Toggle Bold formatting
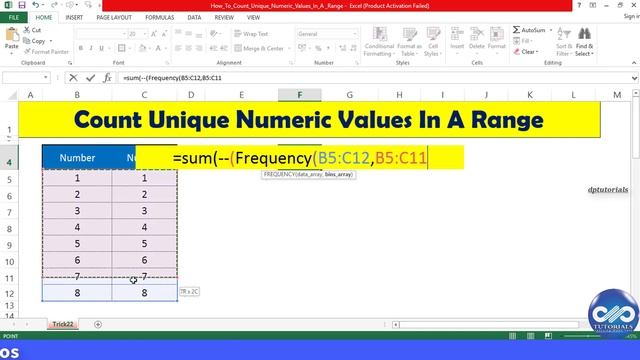The height and width of the screenshot is (360, 640). [x=81, y=48]
